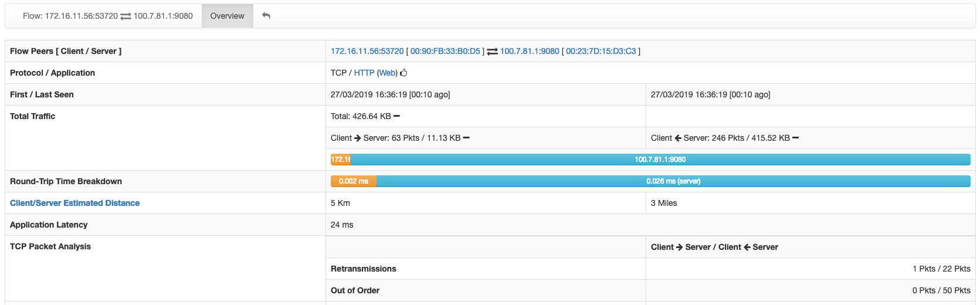Select the 5 Km distance value
The height and width of the screenshot is (305, 980).
(340, 203)
